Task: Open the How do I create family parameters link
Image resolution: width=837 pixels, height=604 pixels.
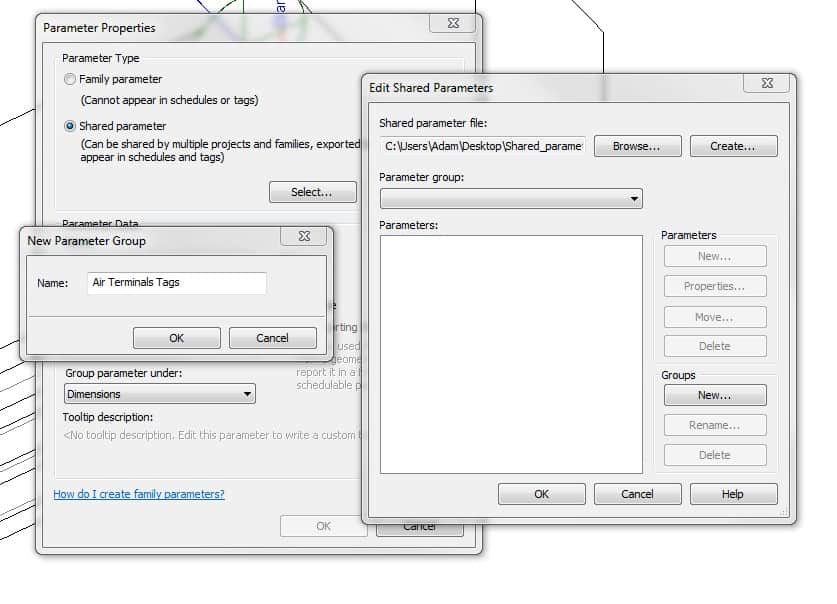Action: [x=138, y=494]
